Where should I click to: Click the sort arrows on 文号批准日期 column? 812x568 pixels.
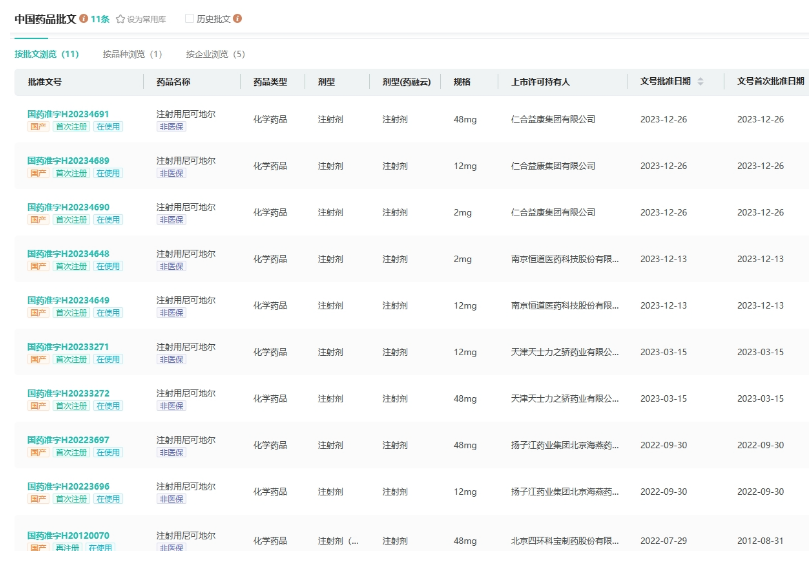700,82
